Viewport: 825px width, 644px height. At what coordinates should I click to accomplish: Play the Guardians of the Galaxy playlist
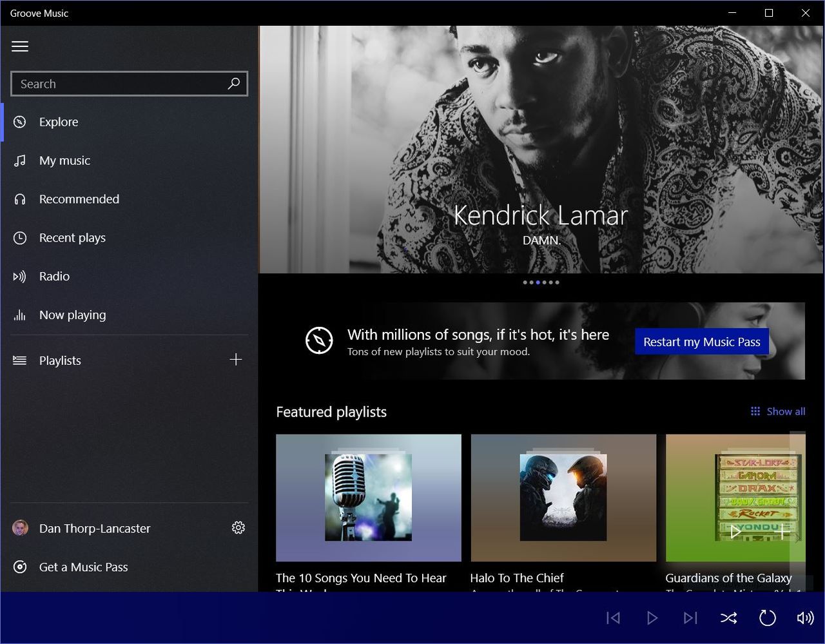click(x=735, y=532)
